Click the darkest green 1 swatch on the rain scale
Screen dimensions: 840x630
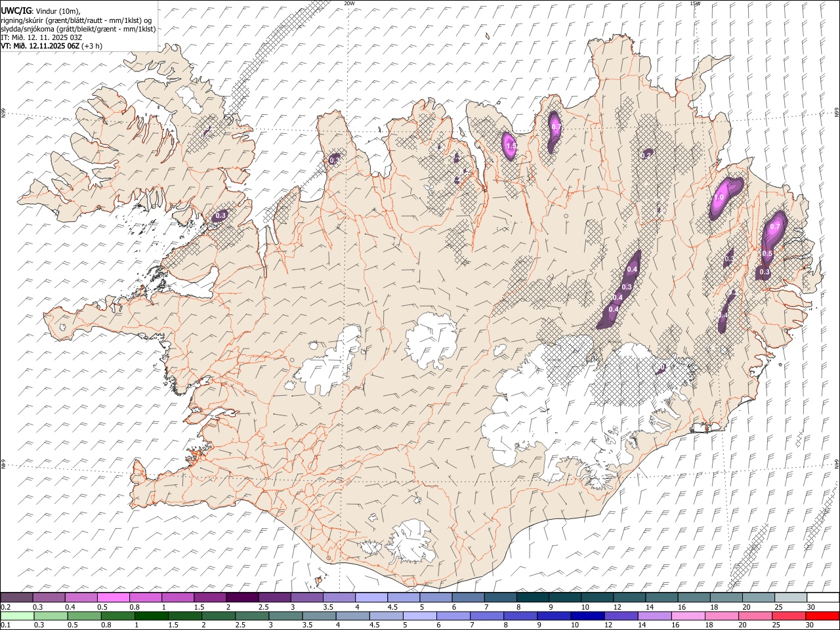pyautogui.click(x=152, y=616)
